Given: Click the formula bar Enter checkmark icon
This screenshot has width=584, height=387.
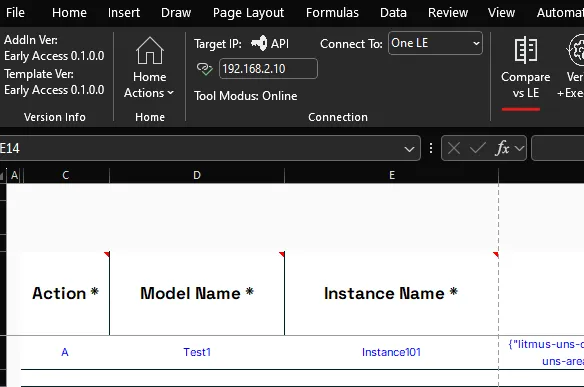Looking at the screenshot, I should [477, 148].
